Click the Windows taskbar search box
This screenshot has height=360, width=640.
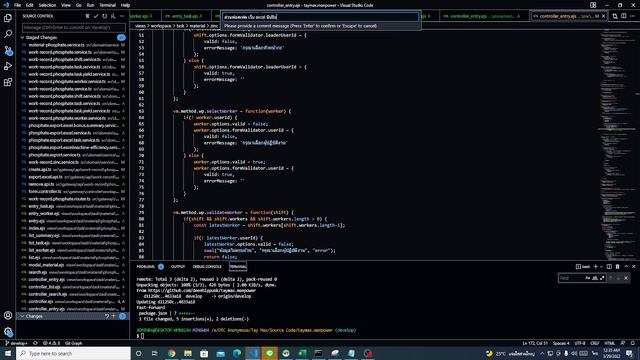73,353
